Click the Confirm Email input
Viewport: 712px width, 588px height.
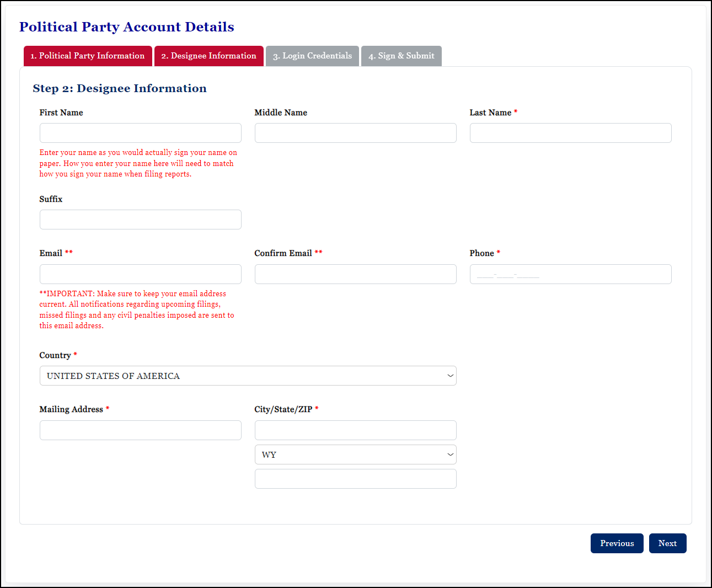point(355,274)
